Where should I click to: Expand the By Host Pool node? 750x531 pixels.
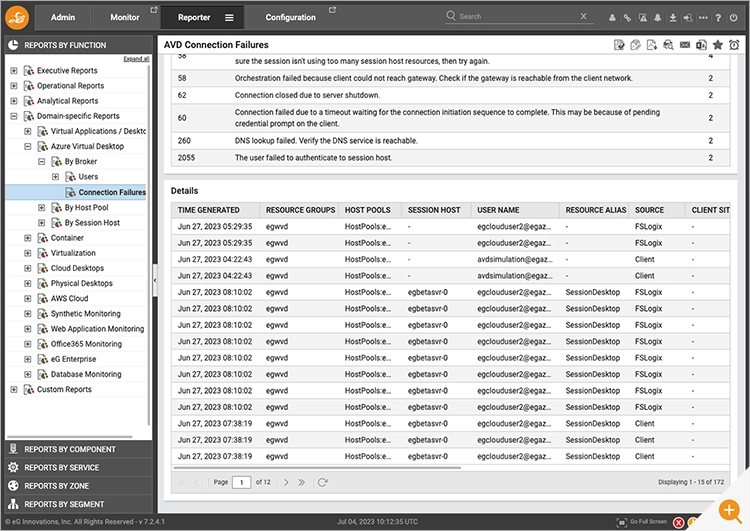(42, 208)
